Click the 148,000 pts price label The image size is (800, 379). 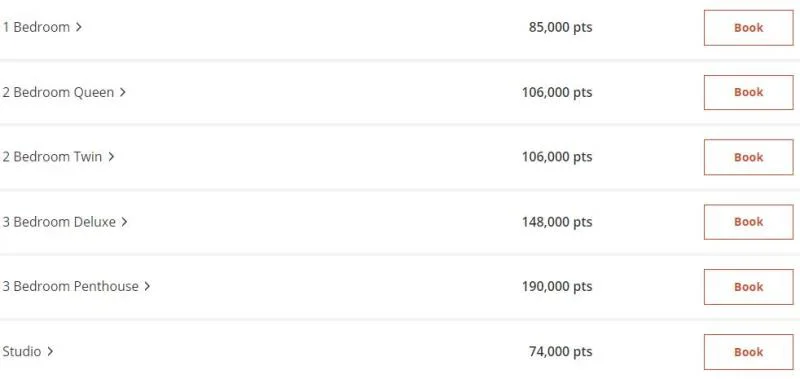click(x=557, y=222)
